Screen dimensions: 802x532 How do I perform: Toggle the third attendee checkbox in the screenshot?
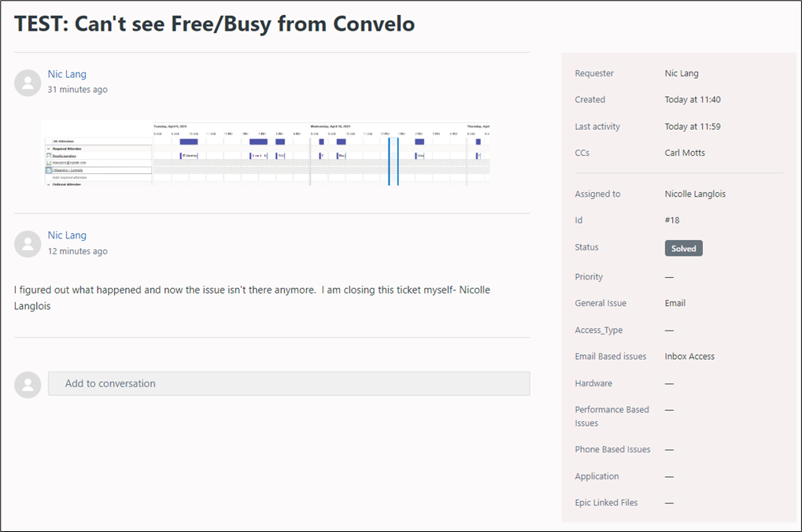tap(49, 170)
